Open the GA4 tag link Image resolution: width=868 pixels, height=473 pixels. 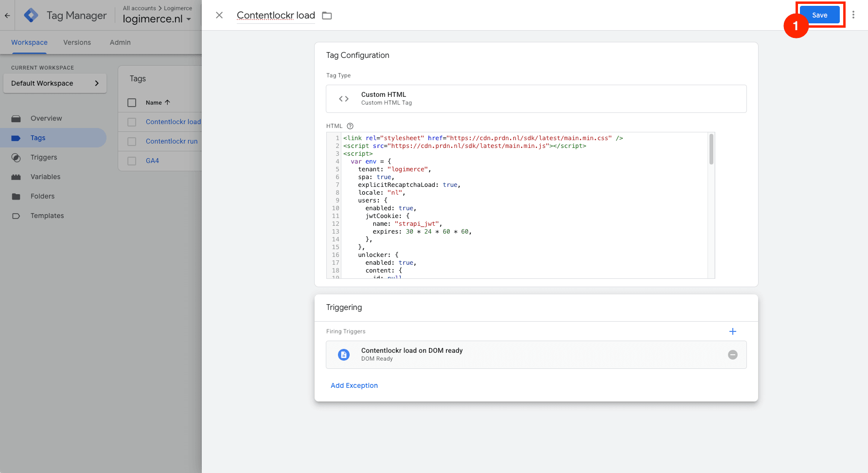click(x=152, y=161)
